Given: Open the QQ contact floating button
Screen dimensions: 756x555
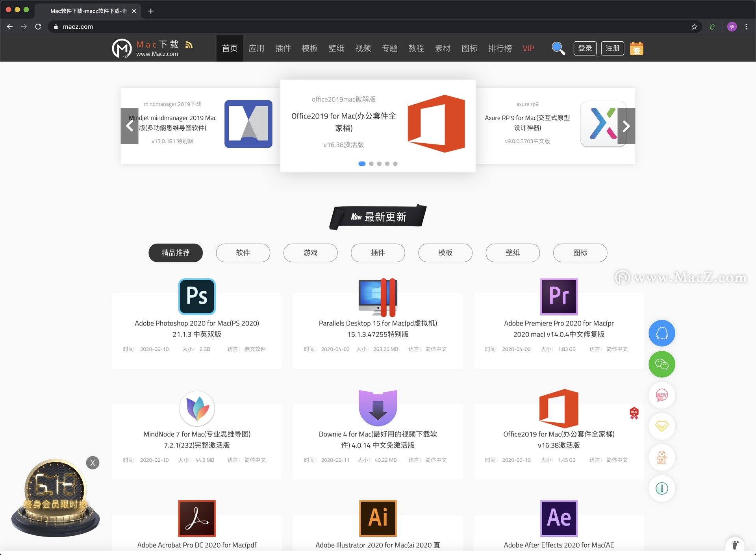Looking at the screenshot, I should click(662, 333).
